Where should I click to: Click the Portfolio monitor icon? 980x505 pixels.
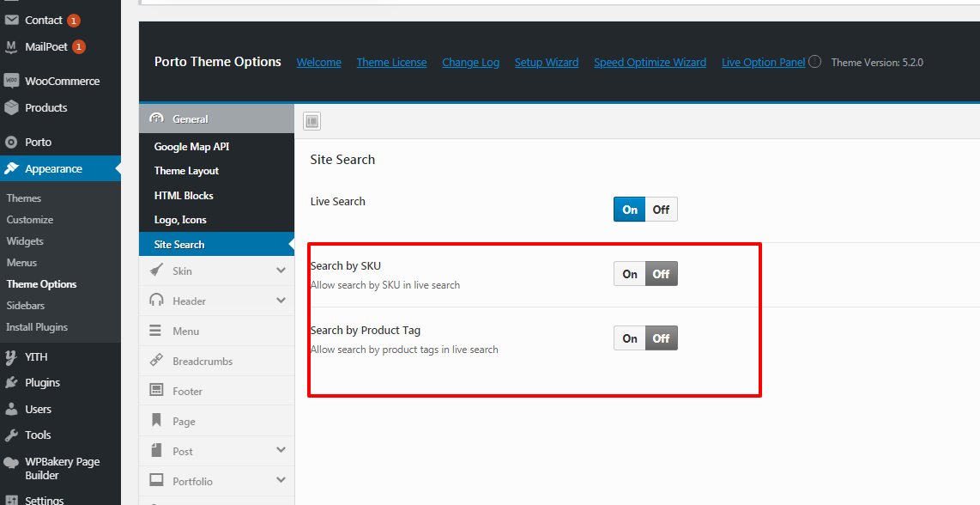(x=156, y=480)
